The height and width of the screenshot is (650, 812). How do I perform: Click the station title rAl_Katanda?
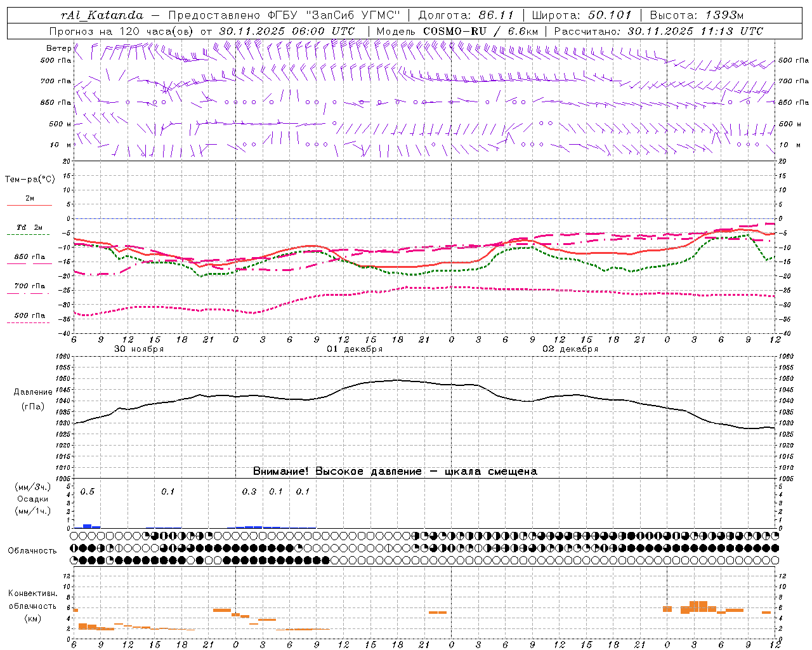pyautogui.click(x=102, y=15)
